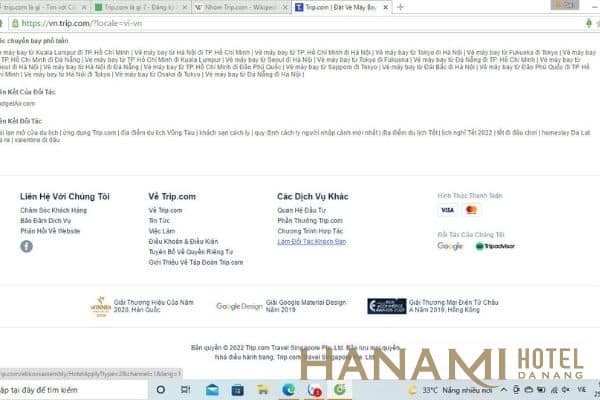
Task: Open Cốc Cốc browser on the taskbar
Action: coord(339,390)
